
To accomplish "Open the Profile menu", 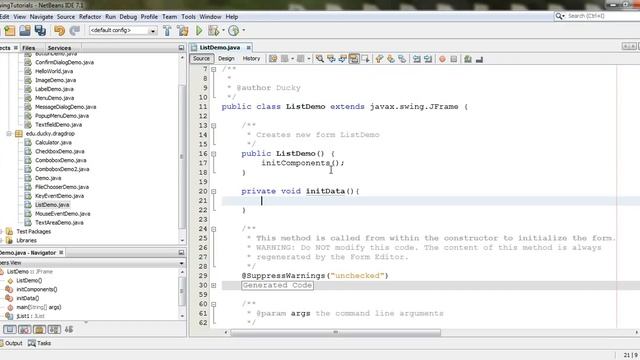I will (x=149, y=17).
